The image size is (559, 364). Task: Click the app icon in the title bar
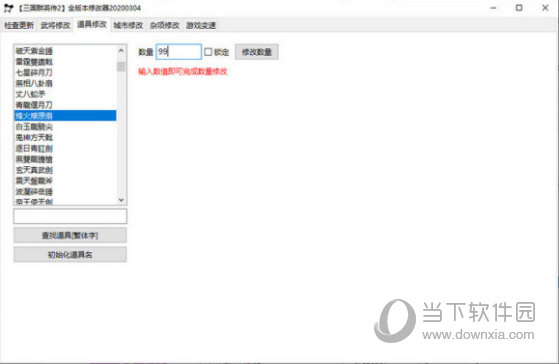[x=9, y=8]
